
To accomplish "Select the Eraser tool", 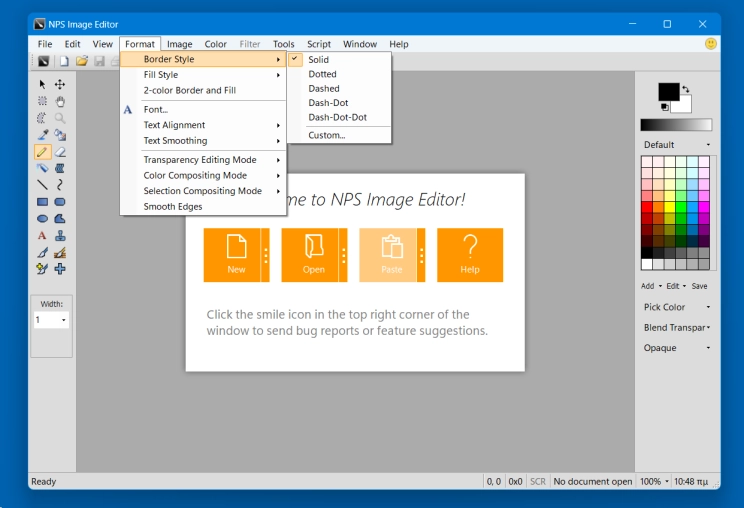I will pyautogui.click(x=60, y=152).
